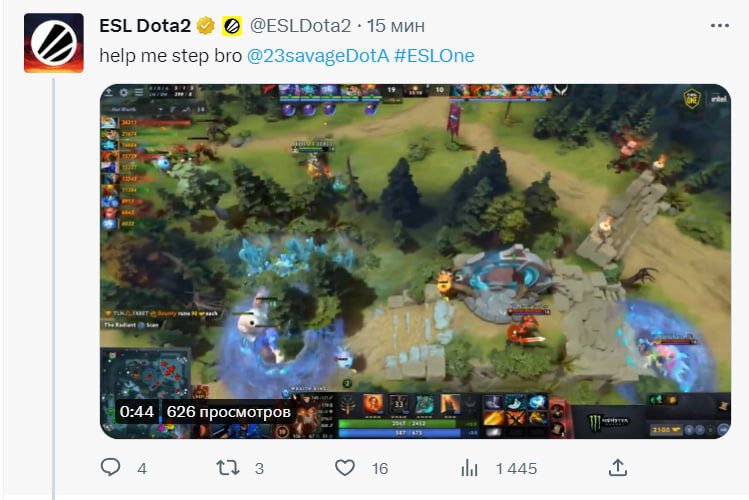The image size is (749, 500).
Task: Click the retweet arrows icon
Action: (x=228, y=468)
